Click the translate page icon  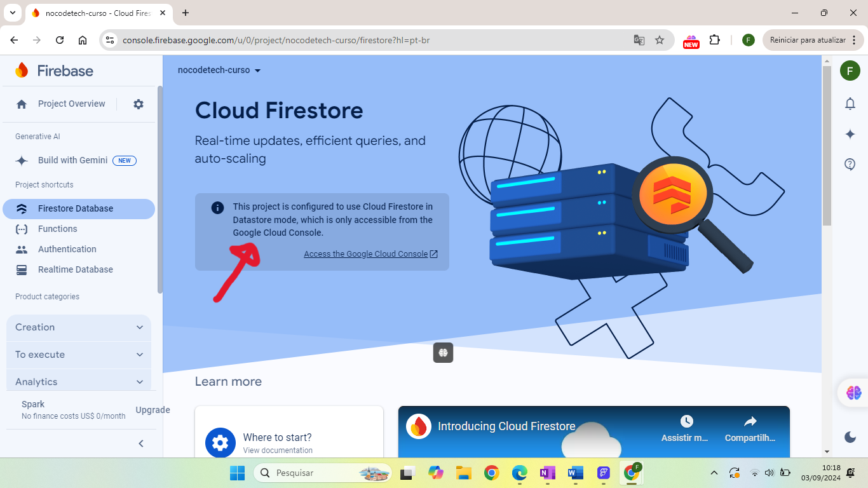[639, 40]
